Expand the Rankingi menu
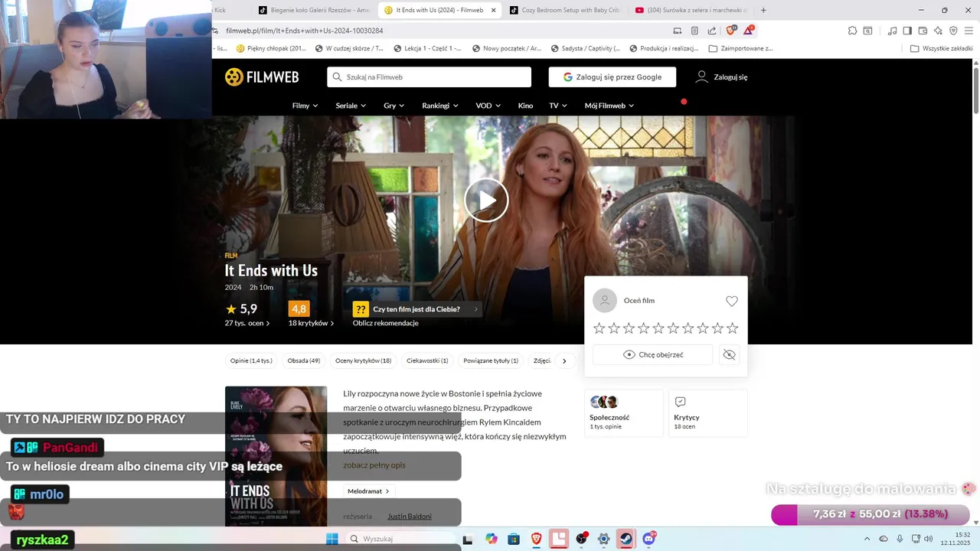This screenshot has width=980, height=551. click(440, 106)
